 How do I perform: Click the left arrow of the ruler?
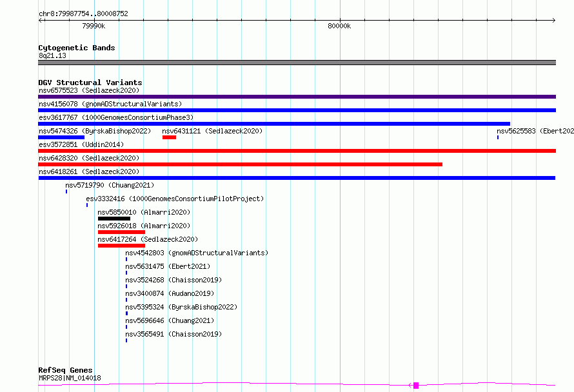tap(41, 21)
